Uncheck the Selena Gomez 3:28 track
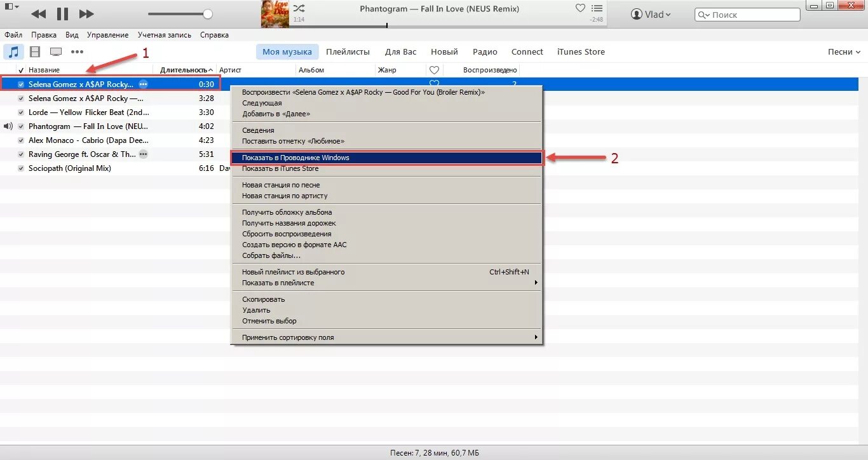Screen dimensions: 868x460 click(x=21, y=98)
